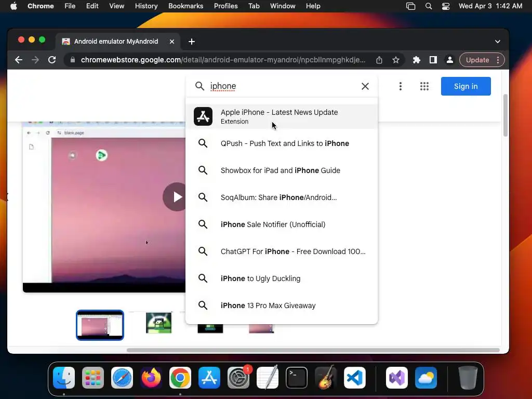Open Launchpad from the Dock

click(x=93, y=378)
